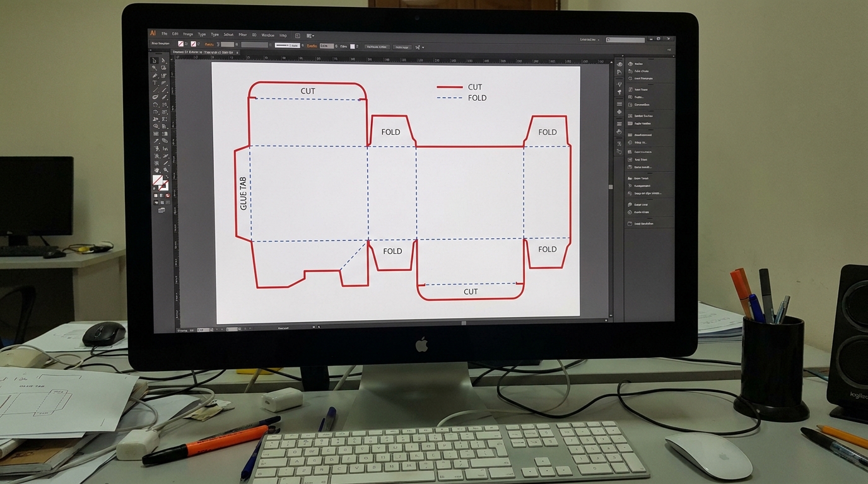This screenshot has width=868, height=484.
Task: Set paint to None with the red-slash button
Action: click(x=168, y=195)
